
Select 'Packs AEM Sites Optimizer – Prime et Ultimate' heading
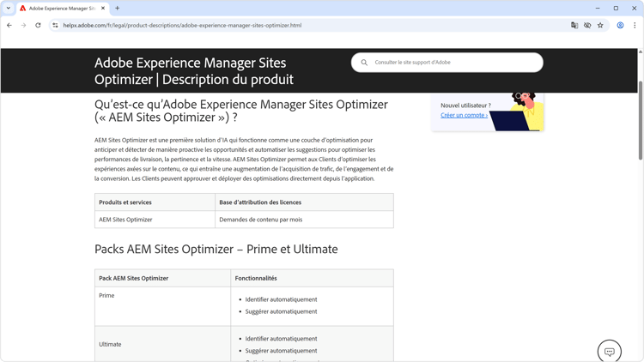click(216, 249)
